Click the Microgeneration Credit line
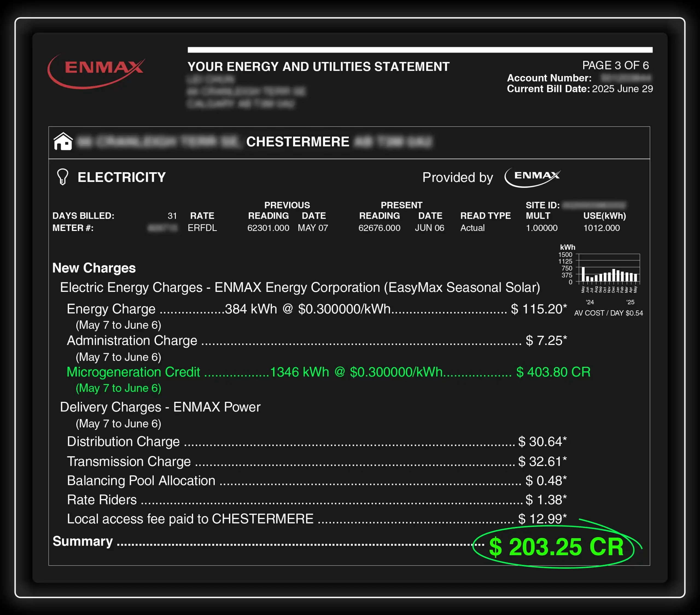Viewport: 700px width, 615px height. point(328,372)
